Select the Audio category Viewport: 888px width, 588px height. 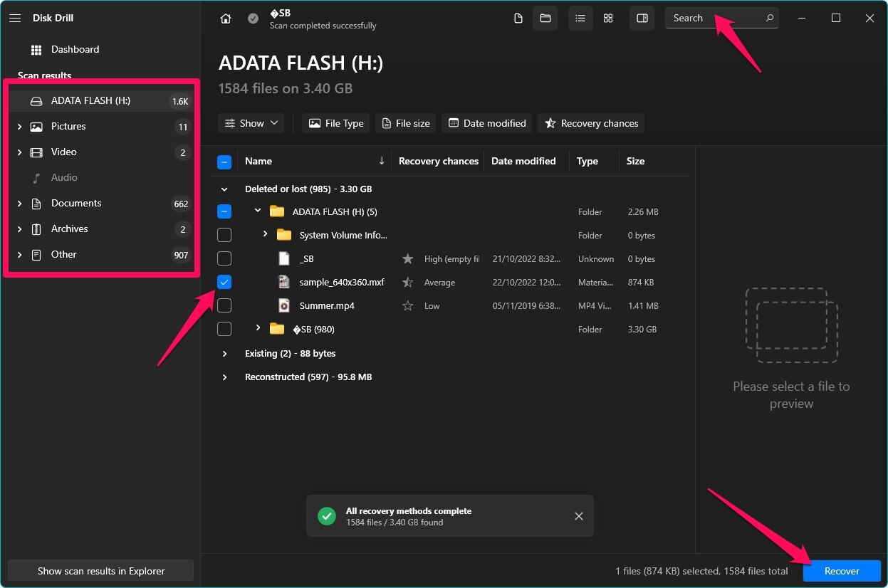pos(100,178)
